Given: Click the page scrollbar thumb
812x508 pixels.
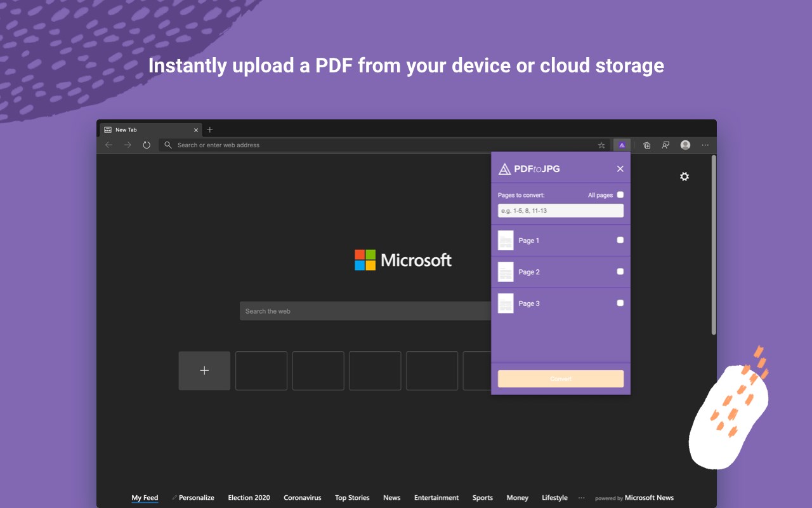Looking at the screenshot, I should (x=714, y=244).
